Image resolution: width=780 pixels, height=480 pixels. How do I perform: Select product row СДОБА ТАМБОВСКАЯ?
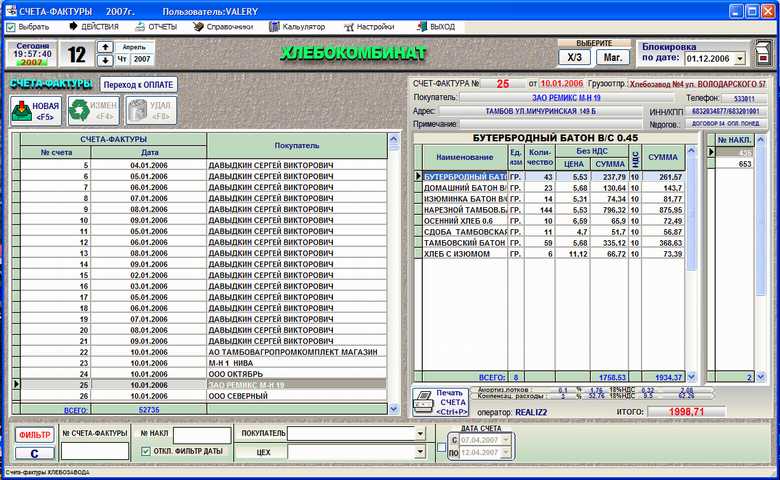point(554,232)
